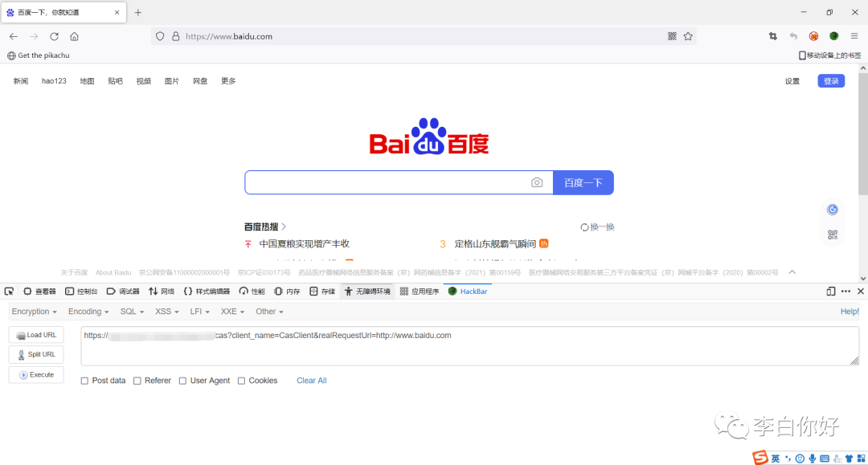Click the camera image search icon
This screenshot has height=465, width=868.
[x=537, y=182]
